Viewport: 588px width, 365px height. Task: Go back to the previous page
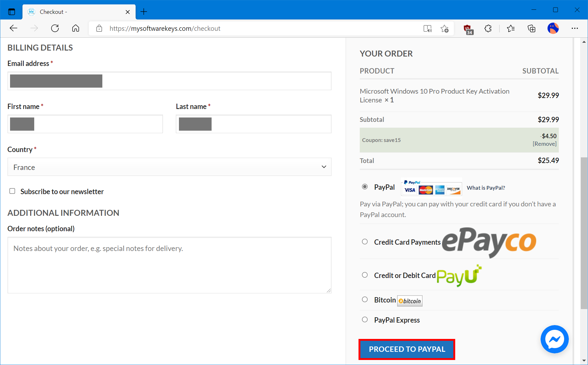13,29
